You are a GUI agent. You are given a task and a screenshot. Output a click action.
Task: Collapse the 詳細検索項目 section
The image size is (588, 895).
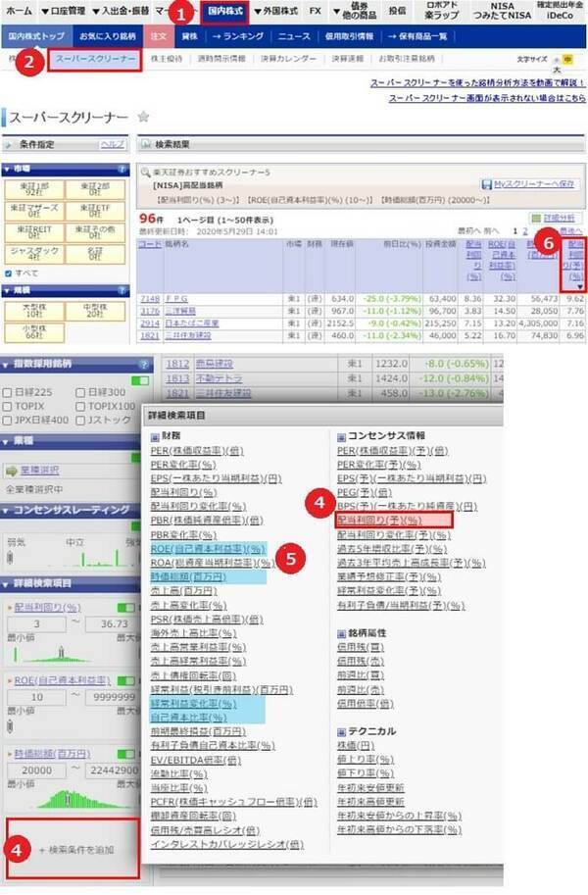click(x=6, y=583)
